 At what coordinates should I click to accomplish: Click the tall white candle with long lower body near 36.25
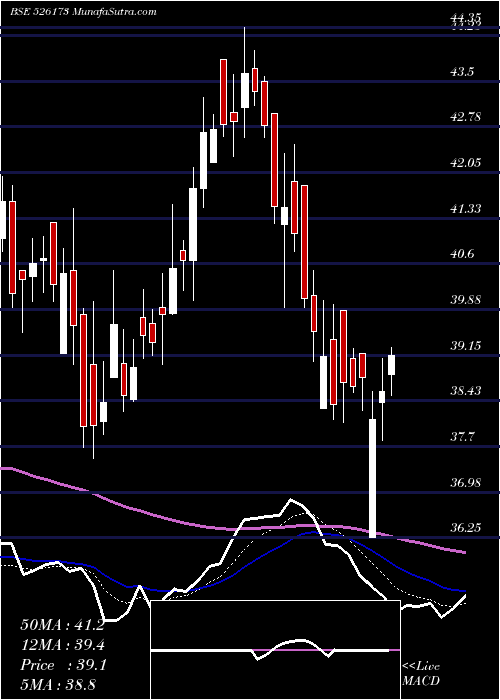click(x=372, y=464)
